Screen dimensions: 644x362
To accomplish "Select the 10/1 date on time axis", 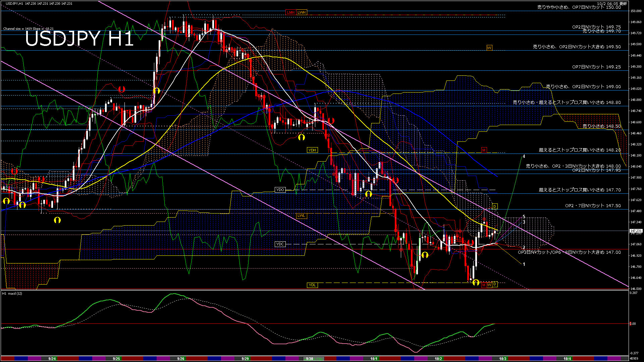I will (374, 359).
